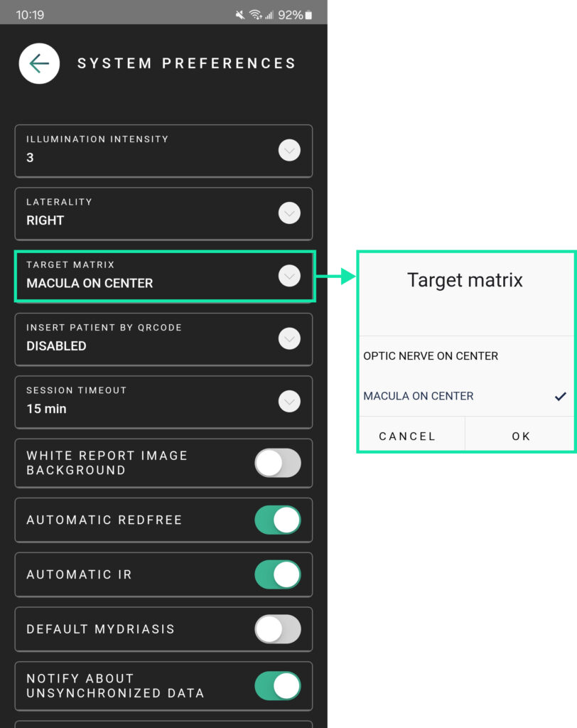Tap the System Preferences header title

(x=186, y=63)
